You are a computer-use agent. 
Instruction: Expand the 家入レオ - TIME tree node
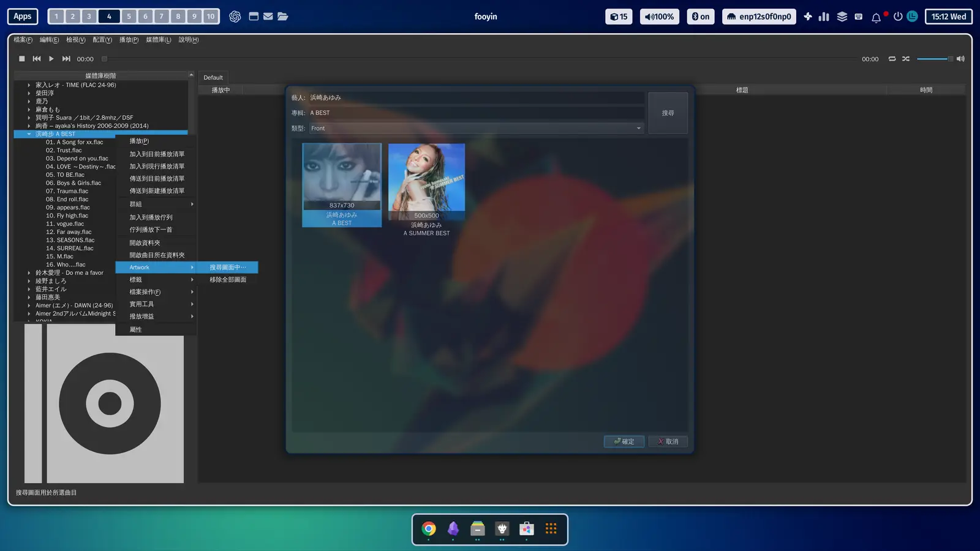click(29, 85)
